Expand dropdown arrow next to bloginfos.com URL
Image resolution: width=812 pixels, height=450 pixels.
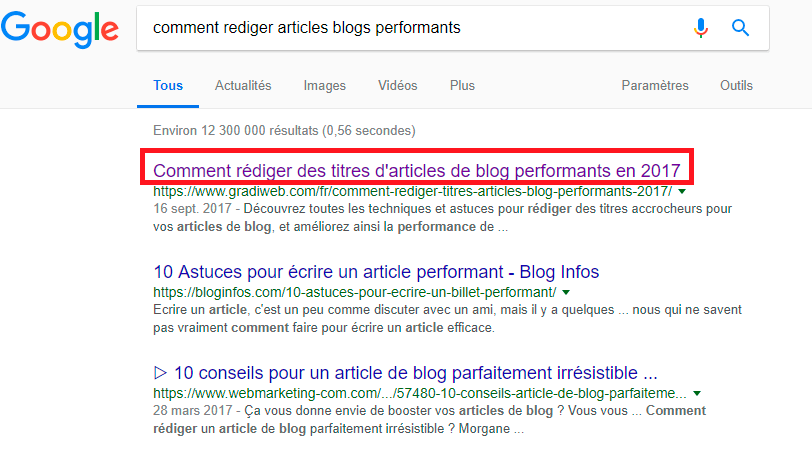pos(565,292)
